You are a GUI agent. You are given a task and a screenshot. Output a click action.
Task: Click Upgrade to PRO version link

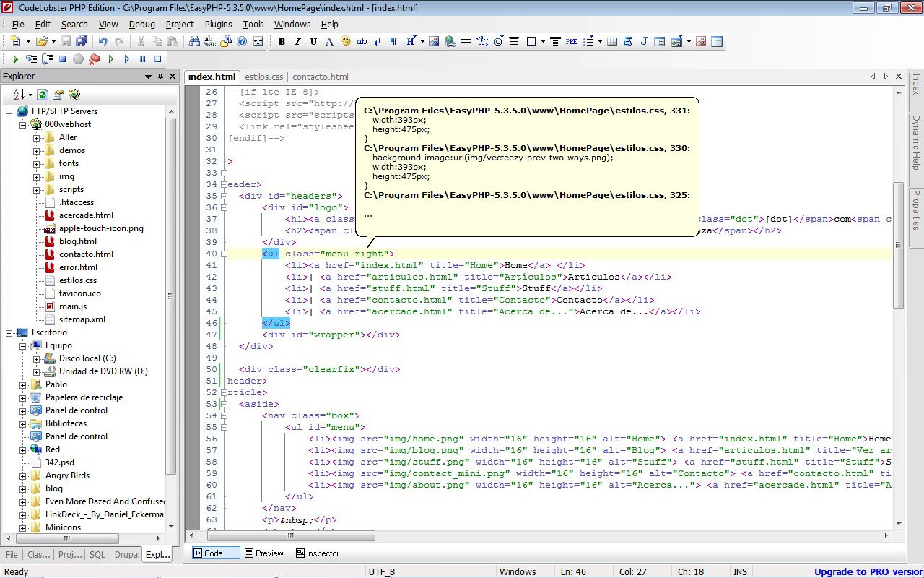coord(866,571)
